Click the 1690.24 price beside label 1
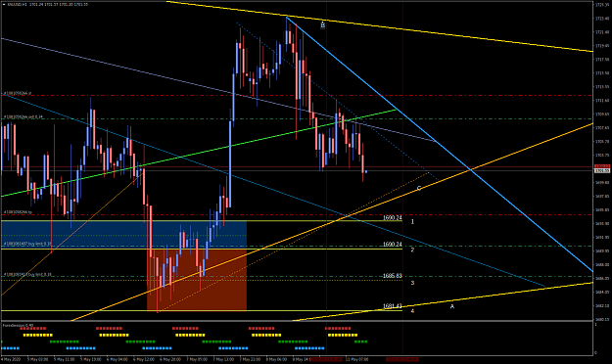The image size is (612, 364). tap(393, 218)
